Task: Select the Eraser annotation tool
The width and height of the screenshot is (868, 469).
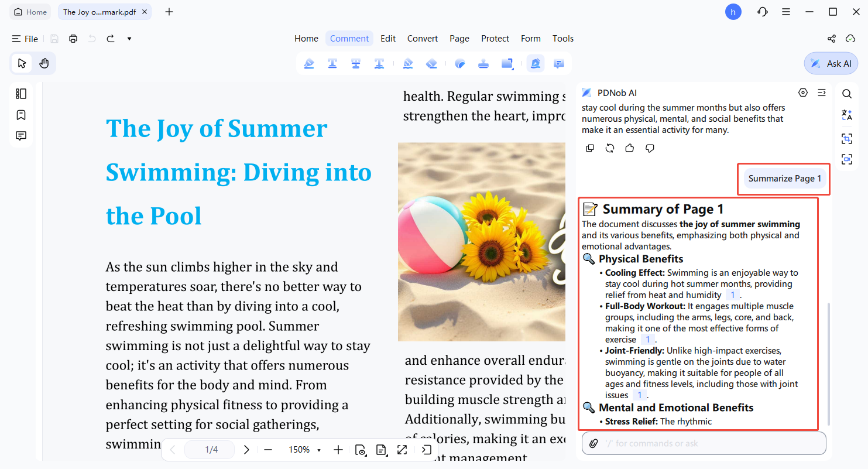Action: click(x=432, y=63)
